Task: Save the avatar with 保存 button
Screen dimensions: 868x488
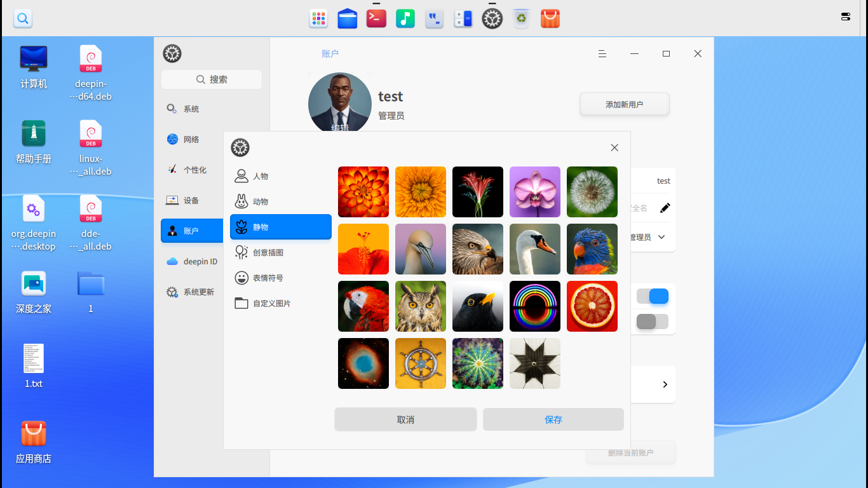Action: pos(553,419)
